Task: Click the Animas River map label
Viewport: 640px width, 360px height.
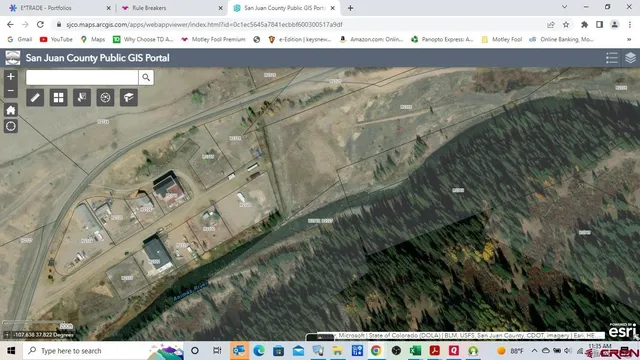Action: coord(191,291)
